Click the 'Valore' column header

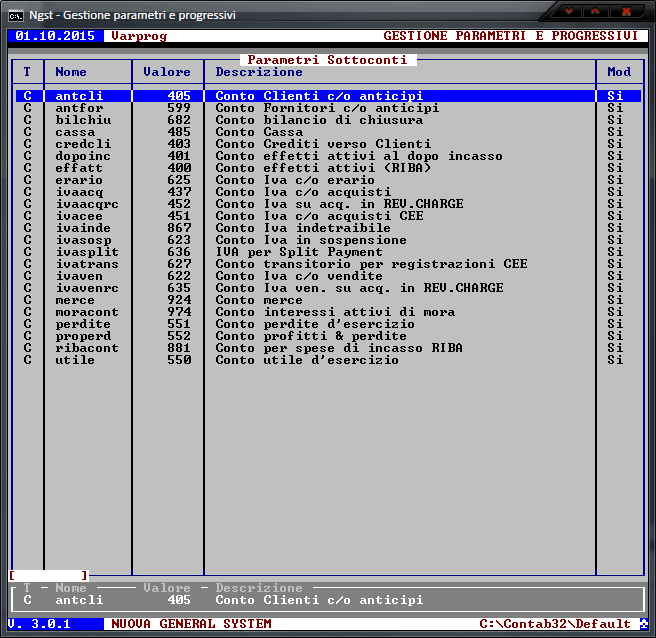tap(167, 72)
